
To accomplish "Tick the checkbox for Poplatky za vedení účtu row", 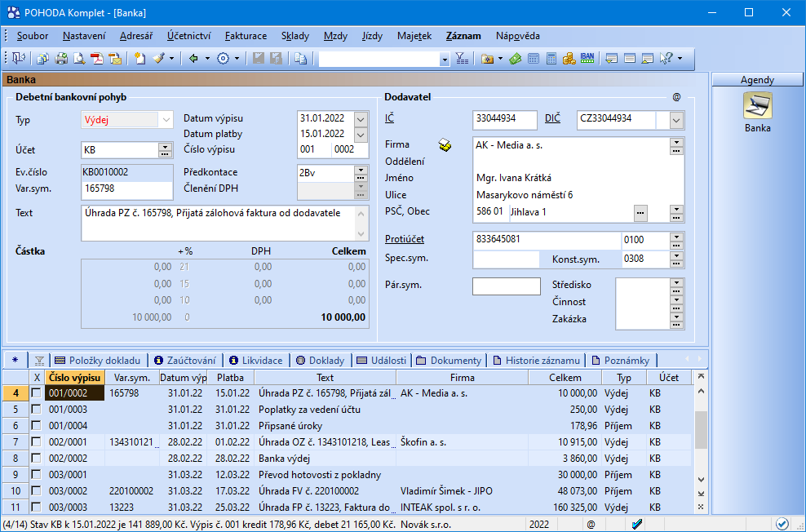I will [x=36, y=410].
